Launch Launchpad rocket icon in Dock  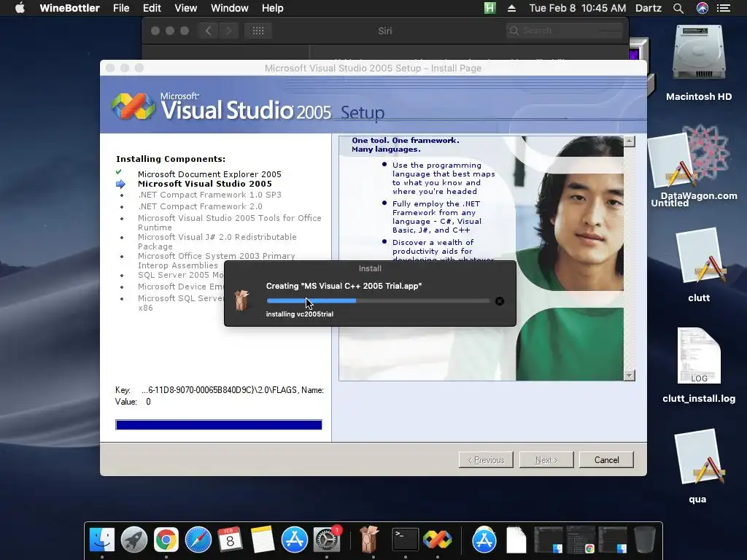pyautogui.click(x=134, y=540)
